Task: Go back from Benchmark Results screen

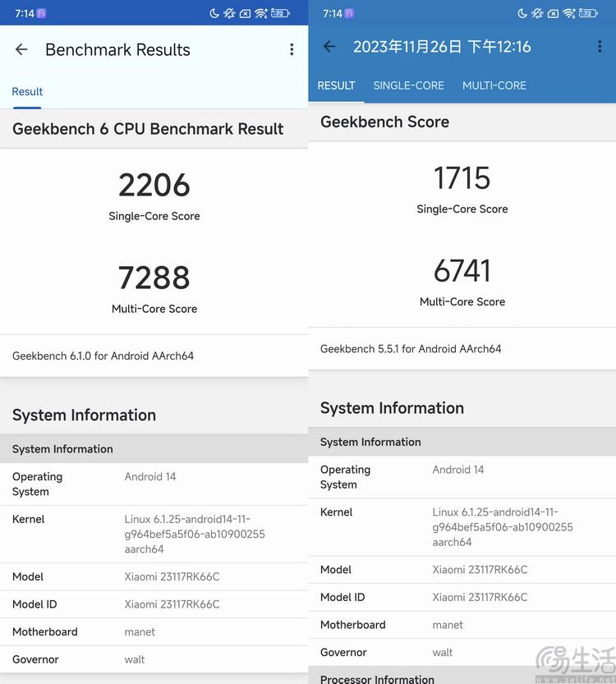Action: (x=21, y=49)
